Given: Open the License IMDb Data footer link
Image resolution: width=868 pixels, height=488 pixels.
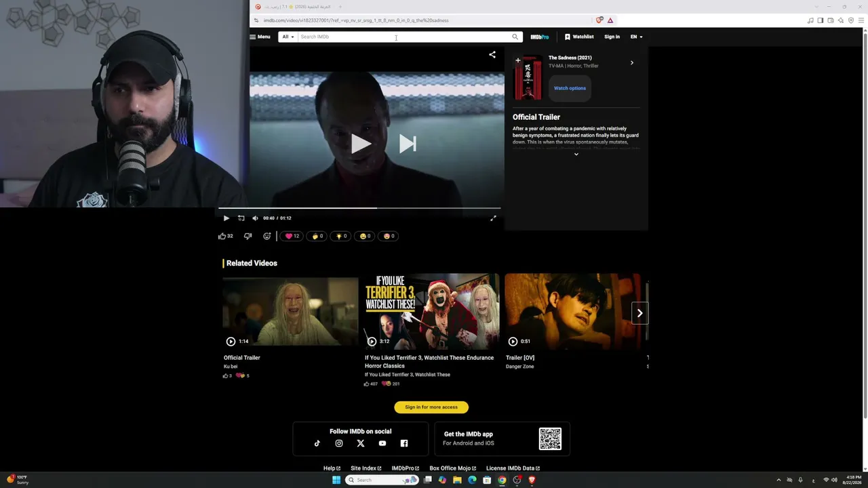Looking at the screenshot, I should point(513,468).
